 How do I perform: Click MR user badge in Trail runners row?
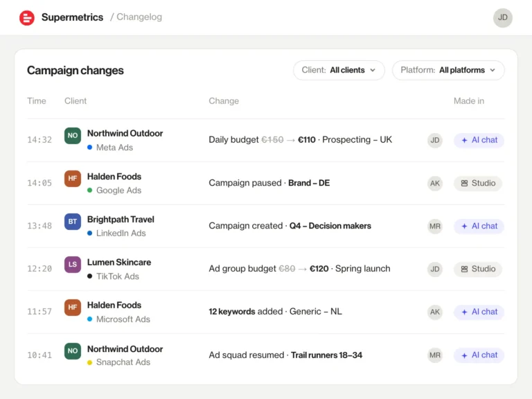[x=434, y=355]
